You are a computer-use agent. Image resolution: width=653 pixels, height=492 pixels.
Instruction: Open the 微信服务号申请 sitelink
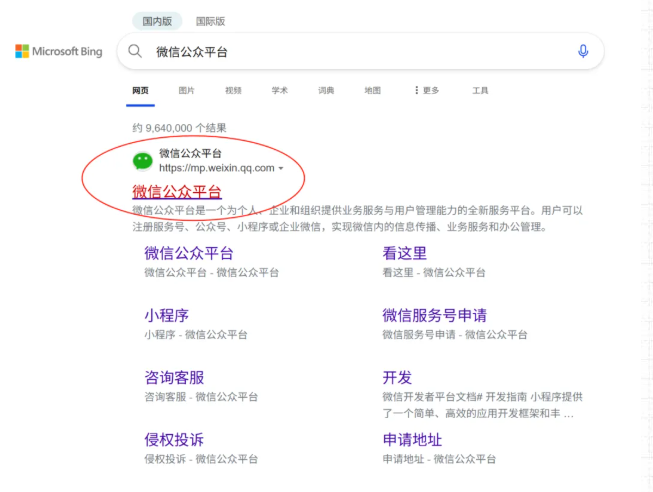(434, 315)
